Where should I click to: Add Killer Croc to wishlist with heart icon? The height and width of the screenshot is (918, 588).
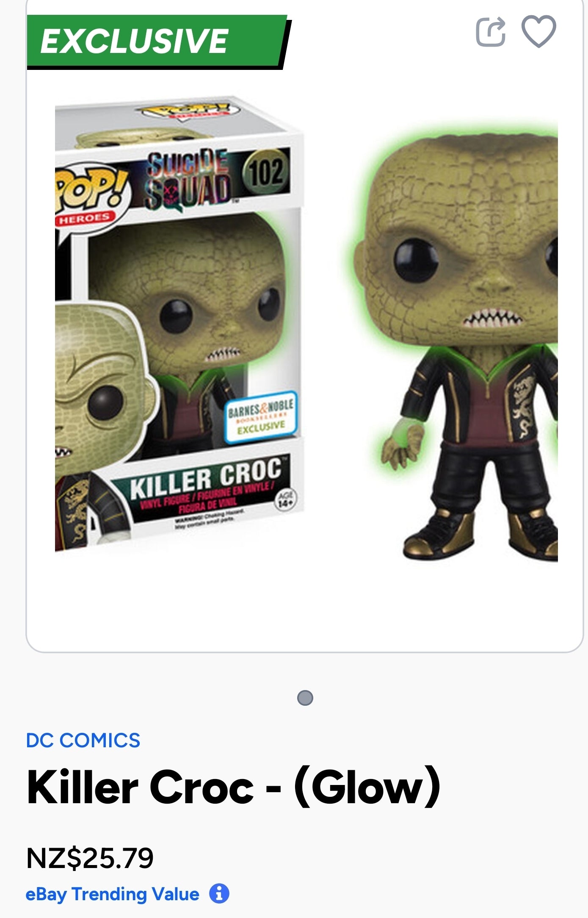tap(538, 31)
